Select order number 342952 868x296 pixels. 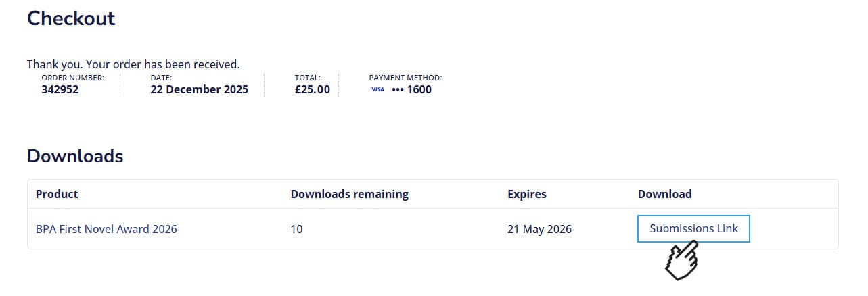60,89
